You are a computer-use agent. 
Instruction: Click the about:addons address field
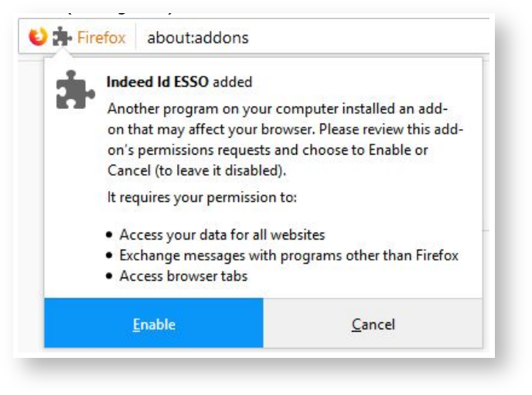pos(198,37)
